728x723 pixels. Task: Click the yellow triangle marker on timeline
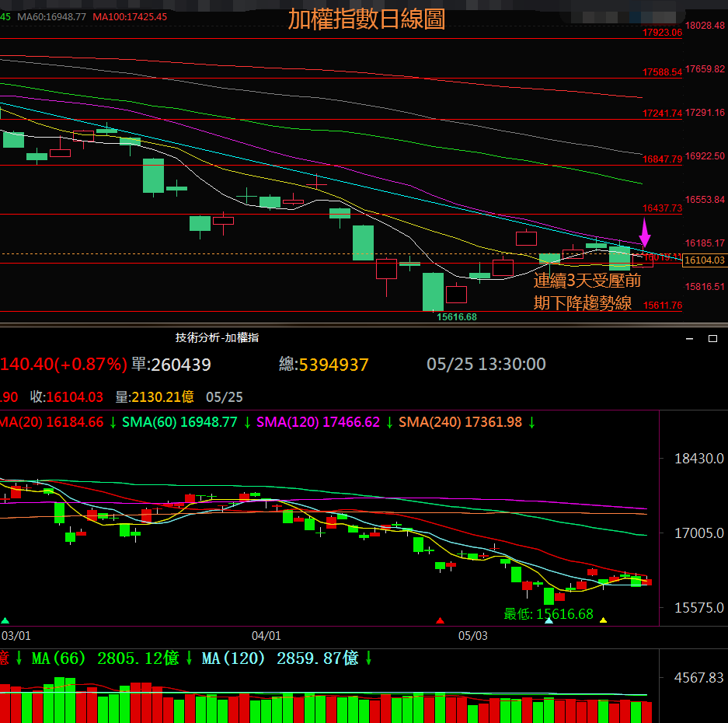pyautogui.click(x=604, y=620)
